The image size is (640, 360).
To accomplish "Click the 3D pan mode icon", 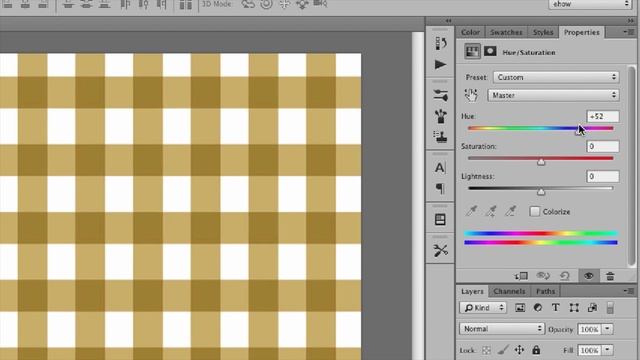I will point(284,4).
